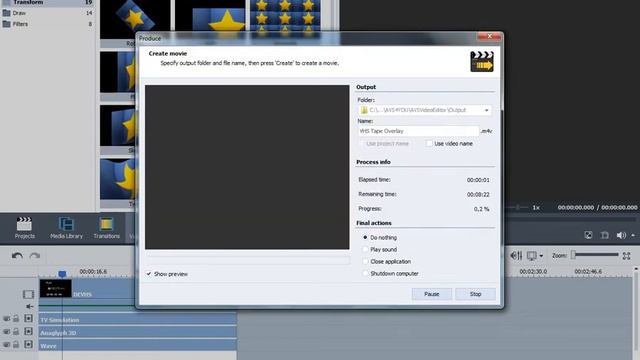Open the audio mixer icon on timeline toolbar

[516, 256]
